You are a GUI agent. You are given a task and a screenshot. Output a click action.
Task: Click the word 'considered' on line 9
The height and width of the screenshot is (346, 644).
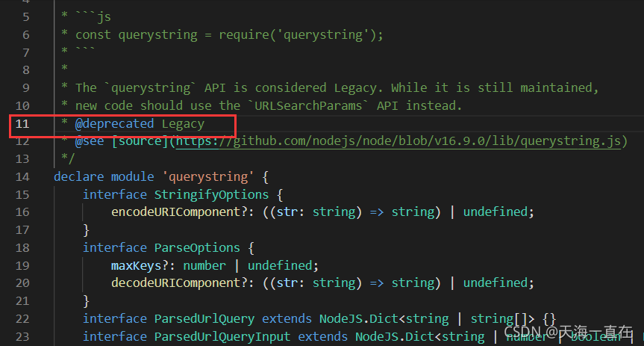(x=290, y=88)
